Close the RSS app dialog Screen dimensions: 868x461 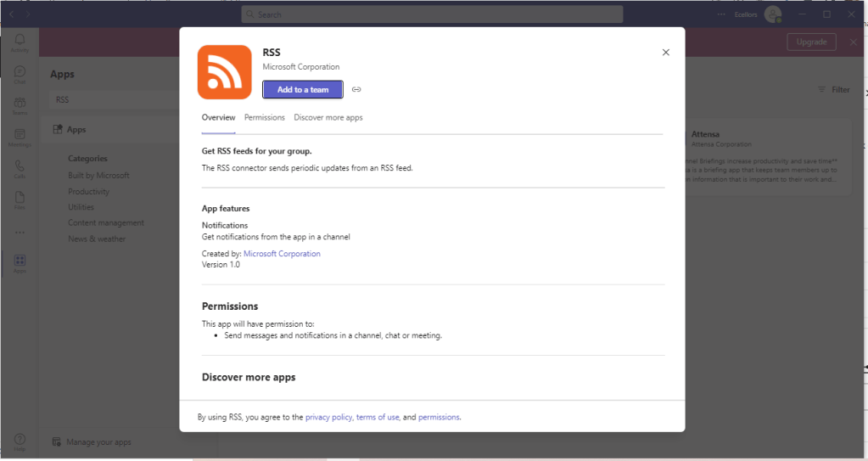coord(665,53)
